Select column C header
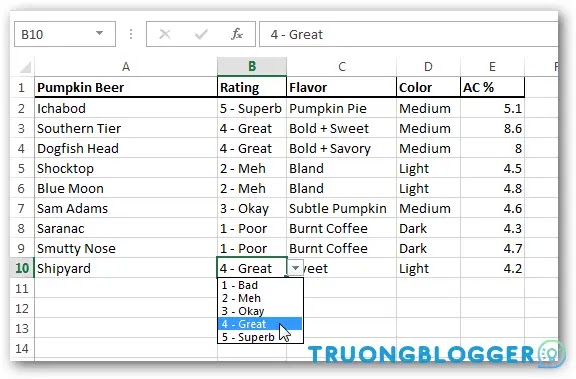 click(x=342, y=67)
